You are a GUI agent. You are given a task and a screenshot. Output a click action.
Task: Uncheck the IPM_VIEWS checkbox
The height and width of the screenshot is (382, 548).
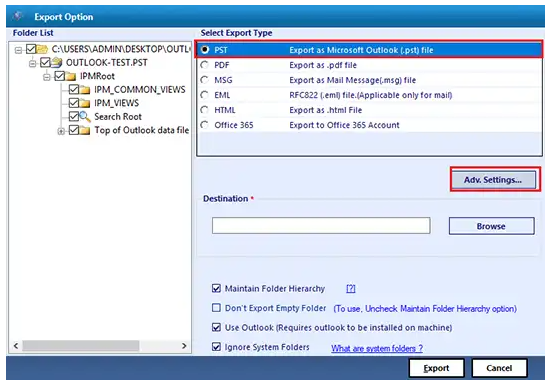pos(73,103)
